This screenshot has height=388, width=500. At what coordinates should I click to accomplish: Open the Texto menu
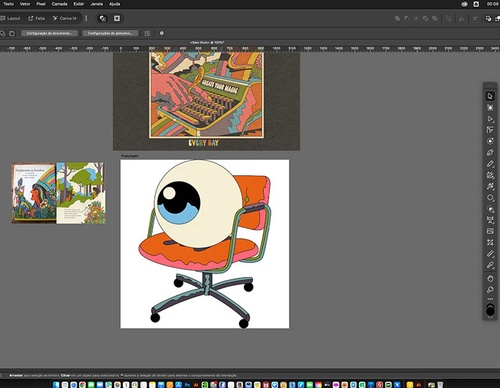pyautogui.click(x=8, y=4)
